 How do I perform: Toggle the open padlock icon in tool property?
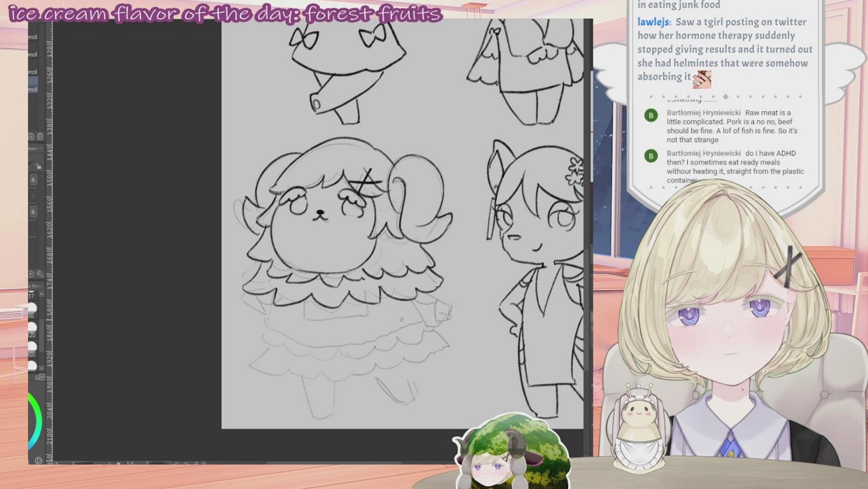click(x=38, y=166)
